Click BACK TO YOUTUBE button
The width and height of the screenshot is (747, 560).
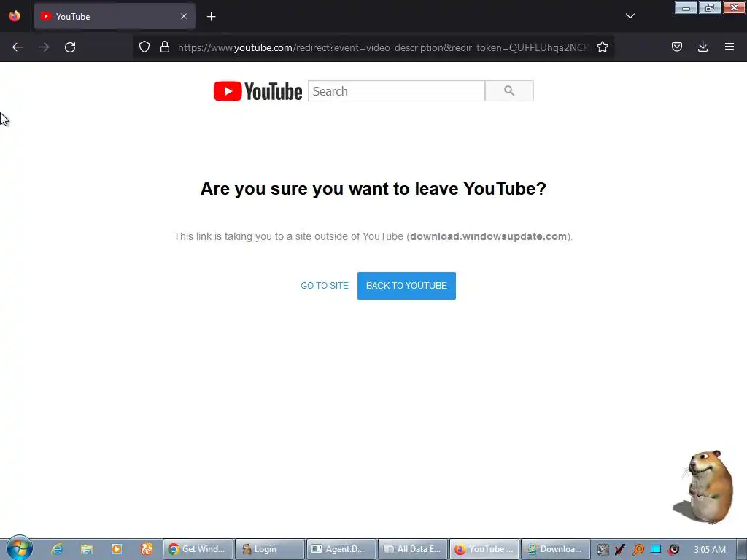[x=406, y=286]
